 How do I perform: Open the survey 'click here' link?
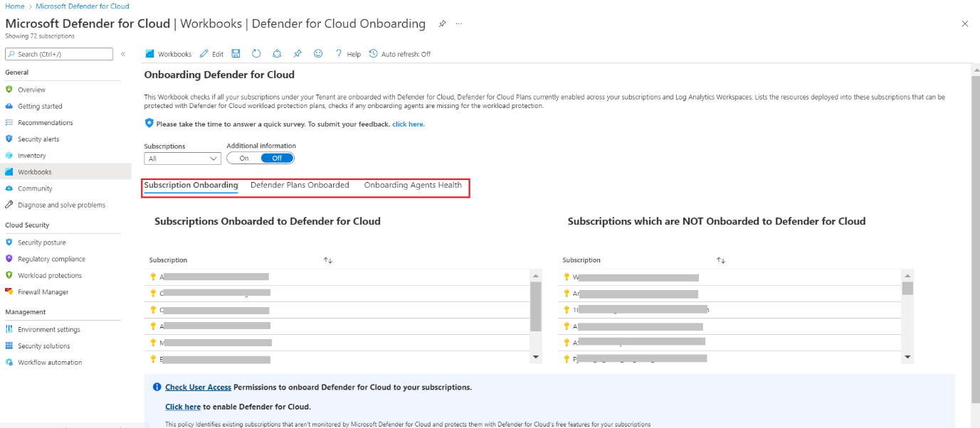point(408,124)
